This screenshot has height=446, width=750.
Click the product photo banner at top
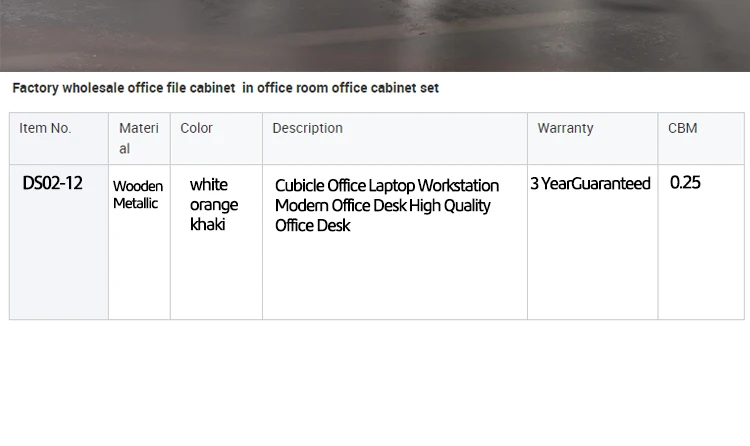click(375, 35)
